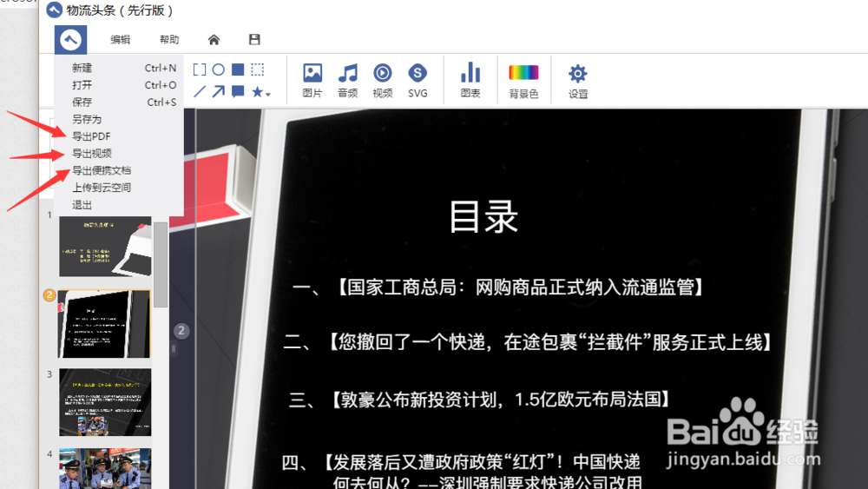The width and height of the screenshot is (868, 489).
Task: Insert an image with 图片 button
Action: click(x=312, y=80)
